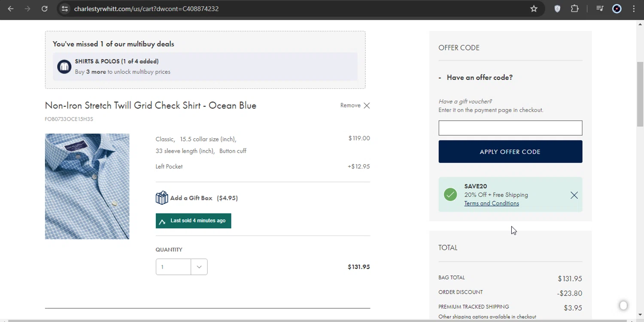
Task: Click the line total $131.95 below item
Action: pos(358,267)
